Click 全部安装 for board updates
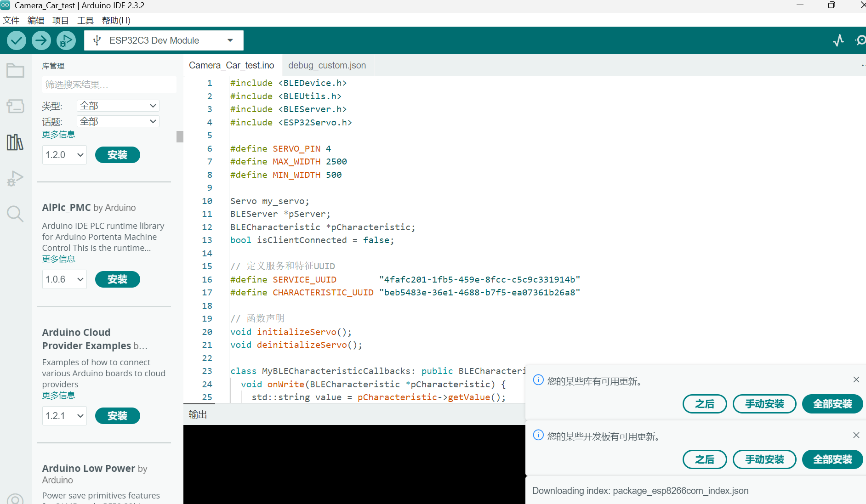Image resolution: width=866 pixels, height=504 pixels. [x=832, y=459]
